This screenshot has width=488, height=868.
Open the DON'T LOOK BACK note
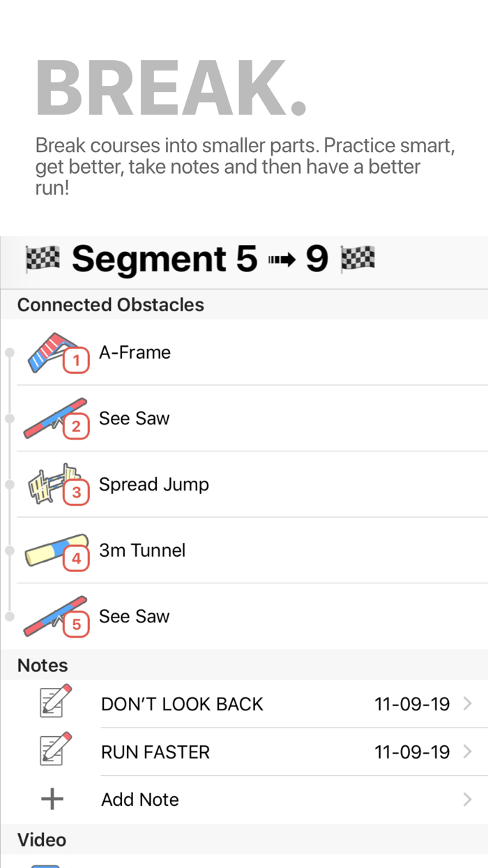[x=181, y=703]
